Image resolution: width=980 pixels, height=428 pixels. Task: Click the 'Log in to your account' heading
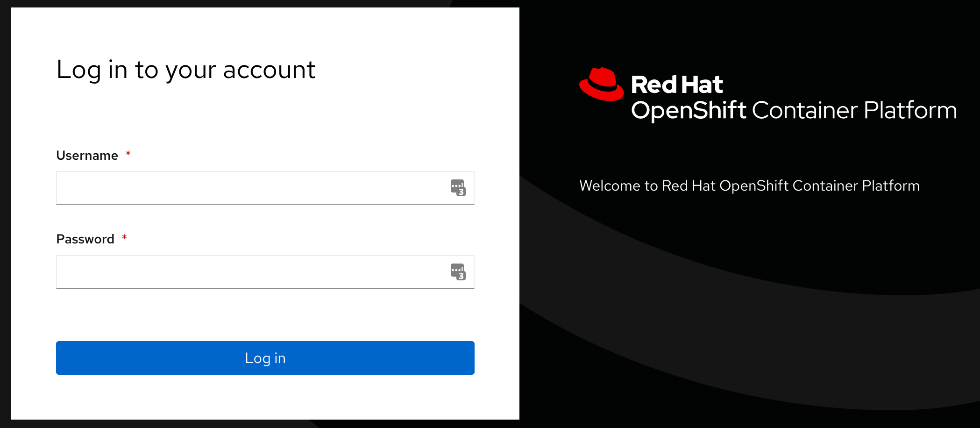(186, 70)
